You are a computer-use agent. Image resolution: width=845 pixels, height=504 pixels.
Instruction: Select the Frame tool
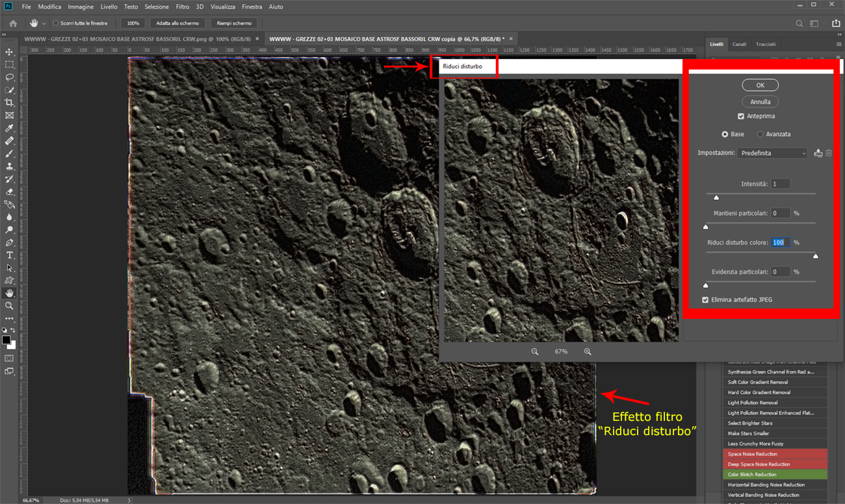9,115
